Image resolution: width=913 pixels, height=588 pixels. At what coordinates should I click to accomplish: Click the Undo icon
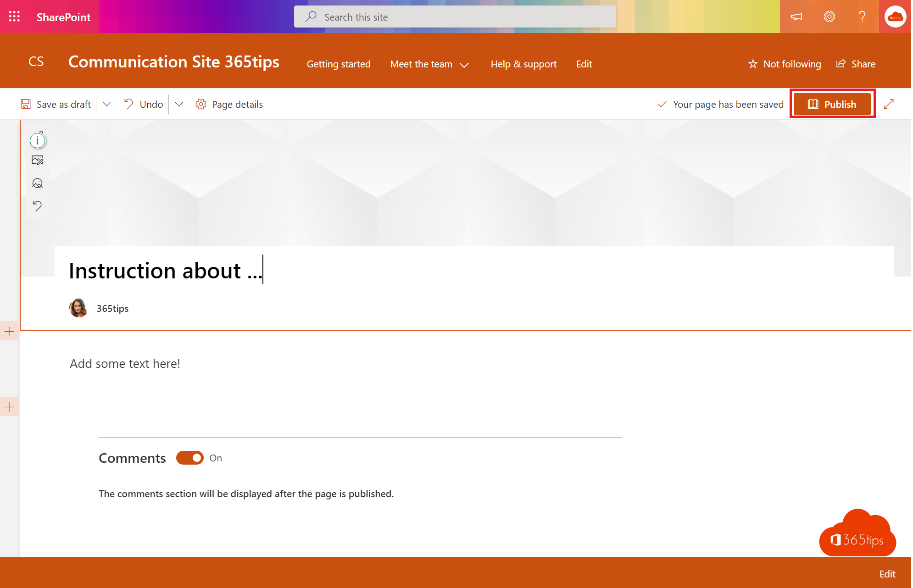coord(129,104)
